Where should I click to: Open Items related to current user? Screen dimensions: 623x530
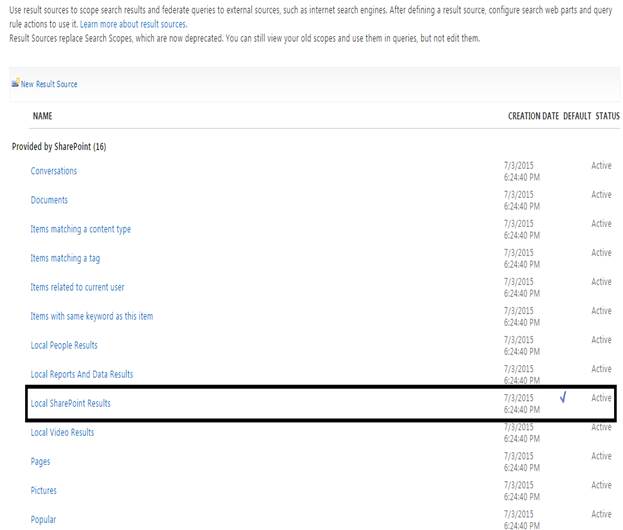(77, 287)
